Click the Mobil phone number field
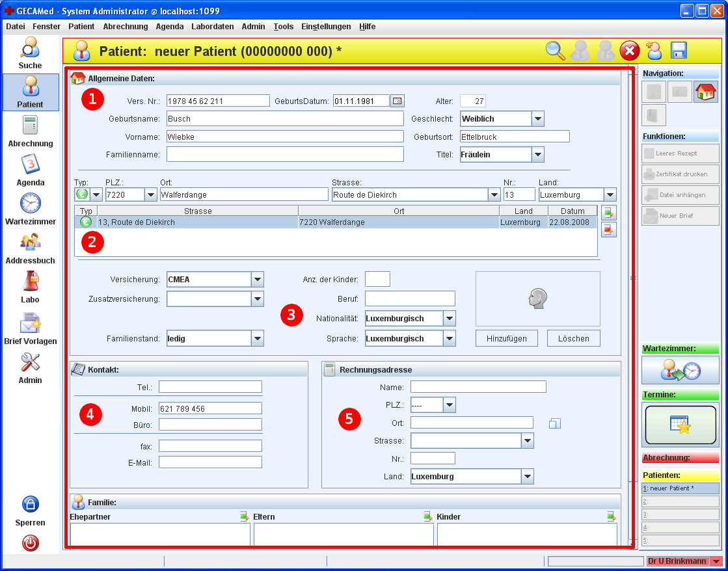 click(x=210, y=408)
